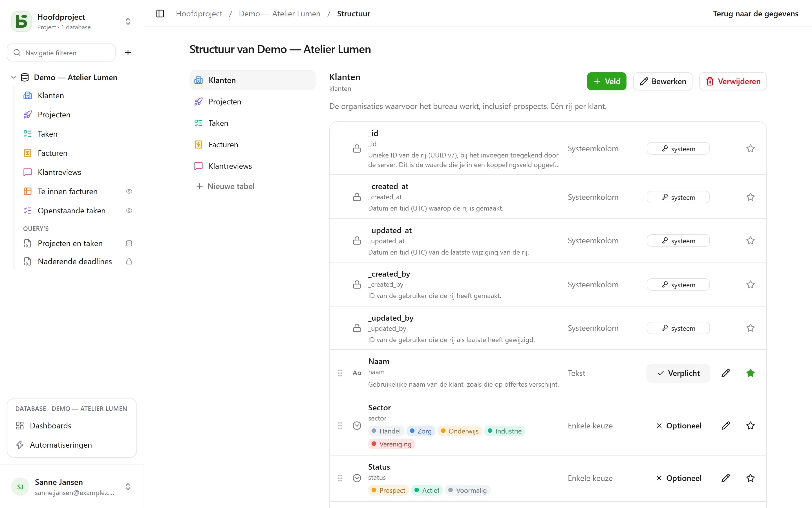Viewport: 812px width, 508px height.
Task: Toggle Verplicht on the Naam field
Action: point(678,373)
